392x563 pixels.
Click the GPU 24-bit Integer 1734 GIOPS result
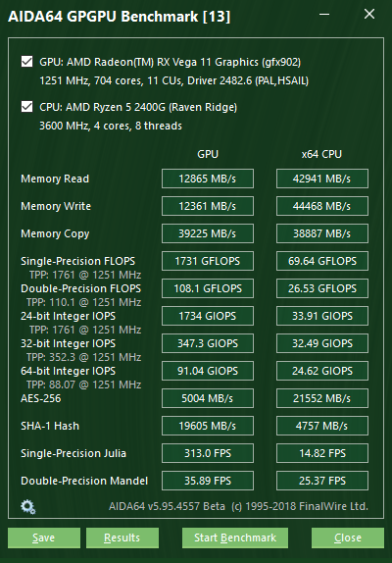(208, 316)
